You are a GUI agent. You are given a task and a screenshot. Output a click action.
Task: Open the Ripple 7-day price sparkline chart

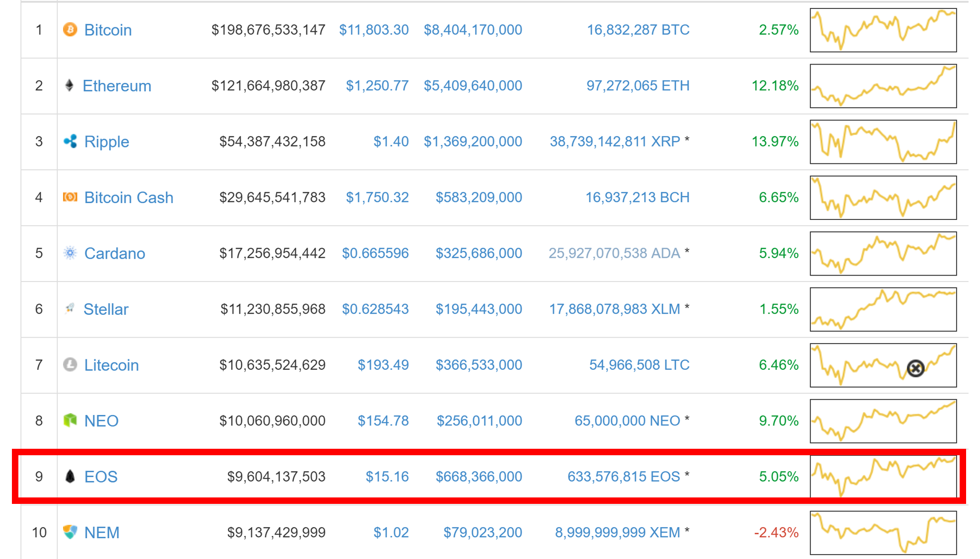pos(883,141)
